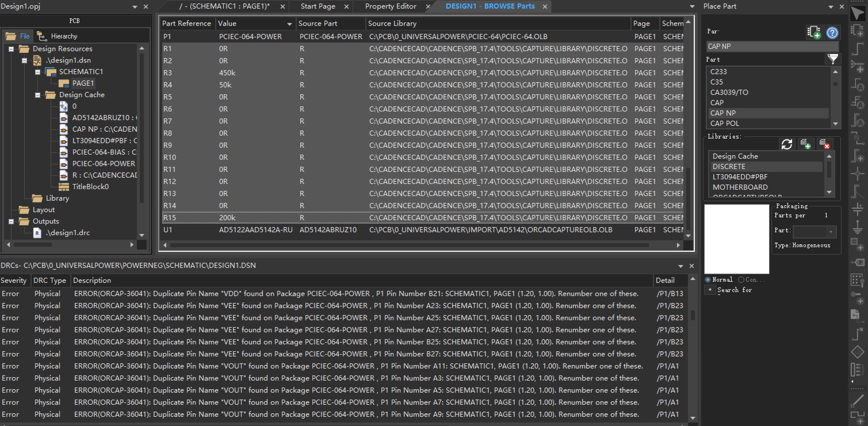This screenshot has width=868, height=426.
Task: Select the Place Power symbol tool
Action: 858,209
